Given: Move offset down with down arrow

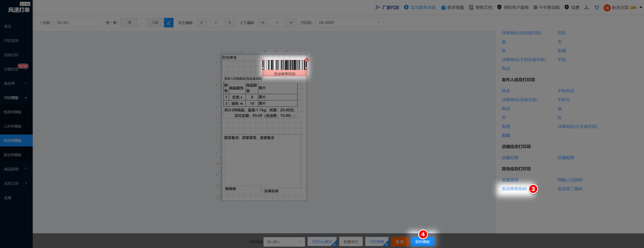Looking at the screenshot, I should [291, 23].
